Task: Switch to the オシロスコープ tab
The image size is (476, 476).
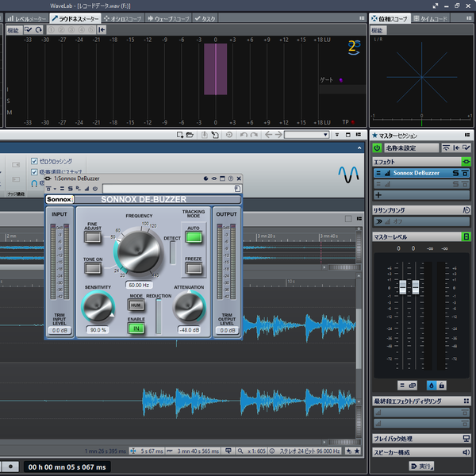Action: (123, 19)
